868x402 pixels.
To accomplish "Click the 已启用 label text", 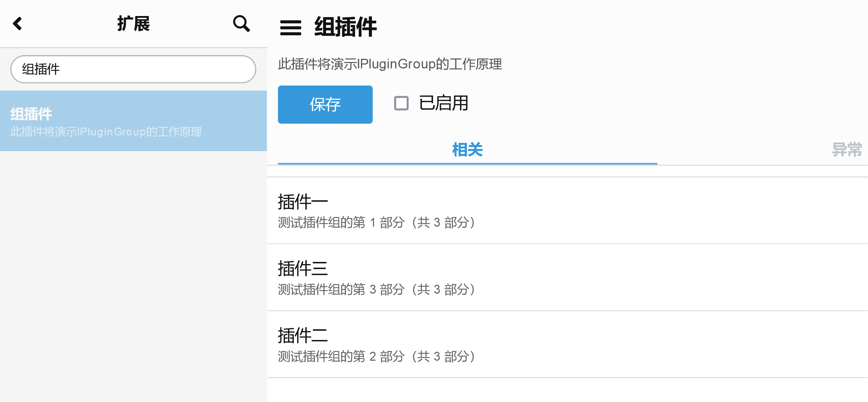I will tap(444, 103).
